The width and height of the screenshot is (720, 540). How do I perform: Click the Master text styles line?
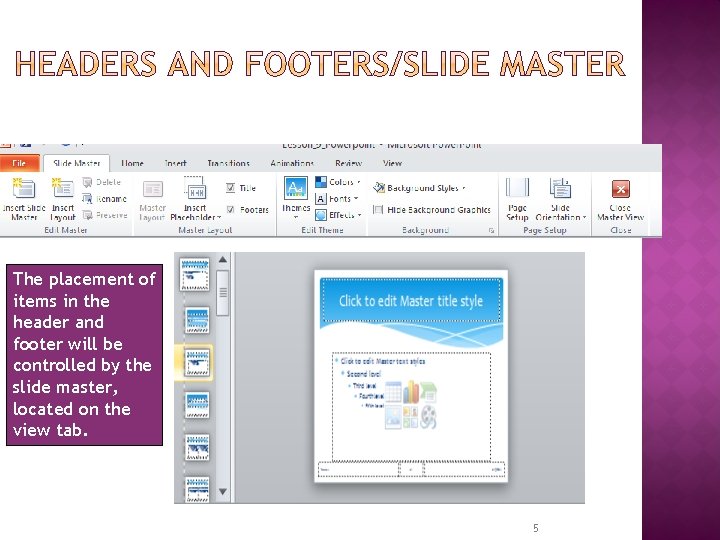pos(382,361)
